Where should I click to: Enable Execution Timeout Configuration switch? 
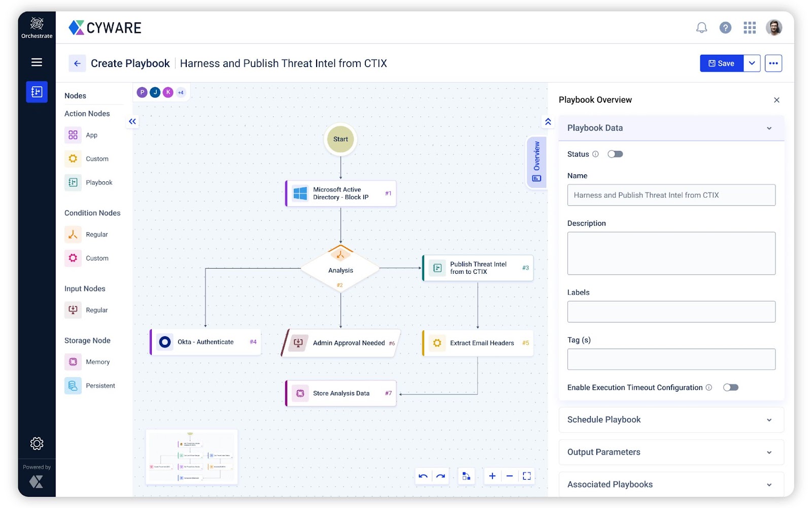point(731,388)
